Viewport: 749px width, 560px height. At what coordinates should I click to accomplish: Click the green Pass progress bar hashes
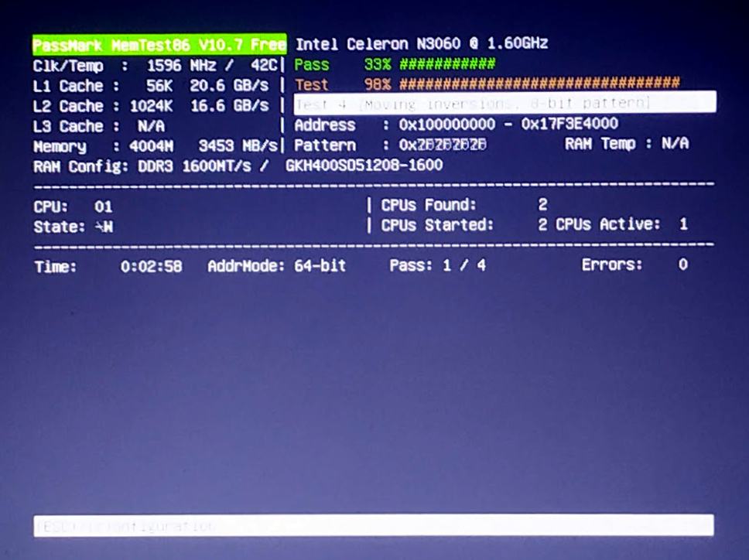pyautogui.click(x=447, y=63)
